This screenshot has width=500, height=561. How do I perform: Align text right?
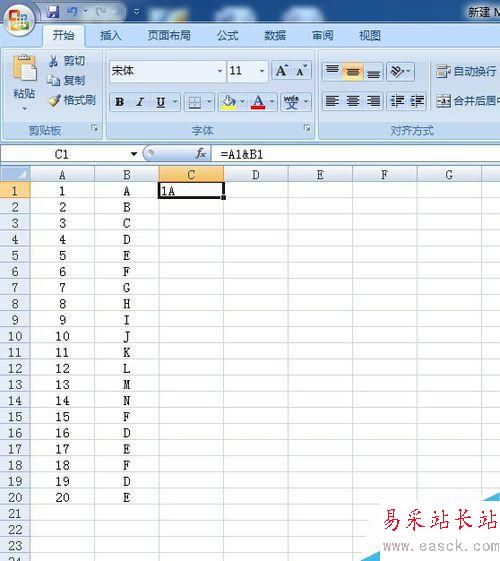coord(373,101)
